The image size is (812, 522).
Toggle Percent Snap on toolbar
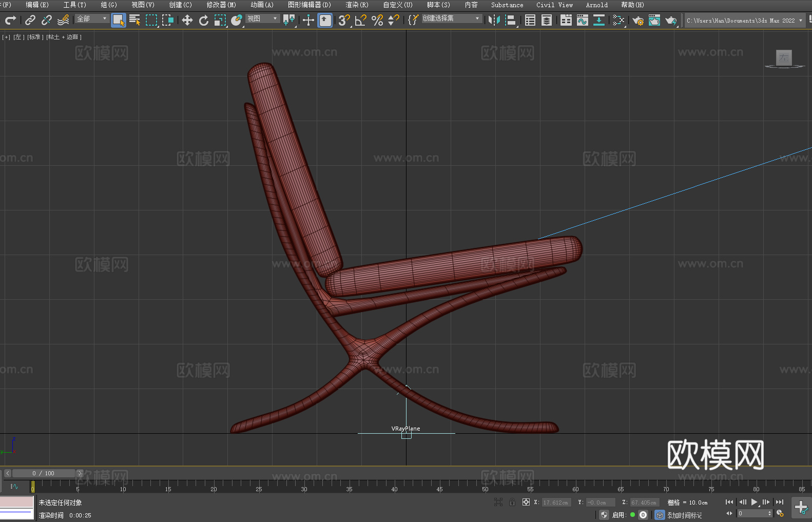[377, 20]
